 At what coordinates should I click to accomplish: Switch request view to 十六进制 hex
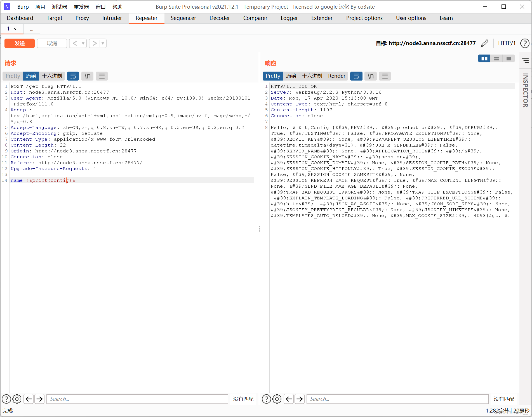(52, 76)
